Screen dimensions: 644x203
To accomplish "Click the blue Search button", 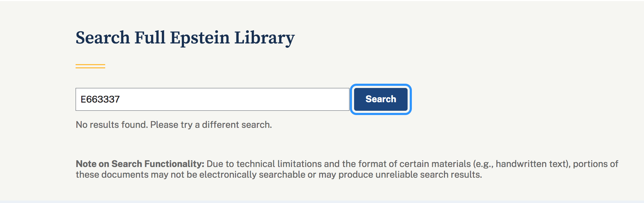I will click(380, 99).
